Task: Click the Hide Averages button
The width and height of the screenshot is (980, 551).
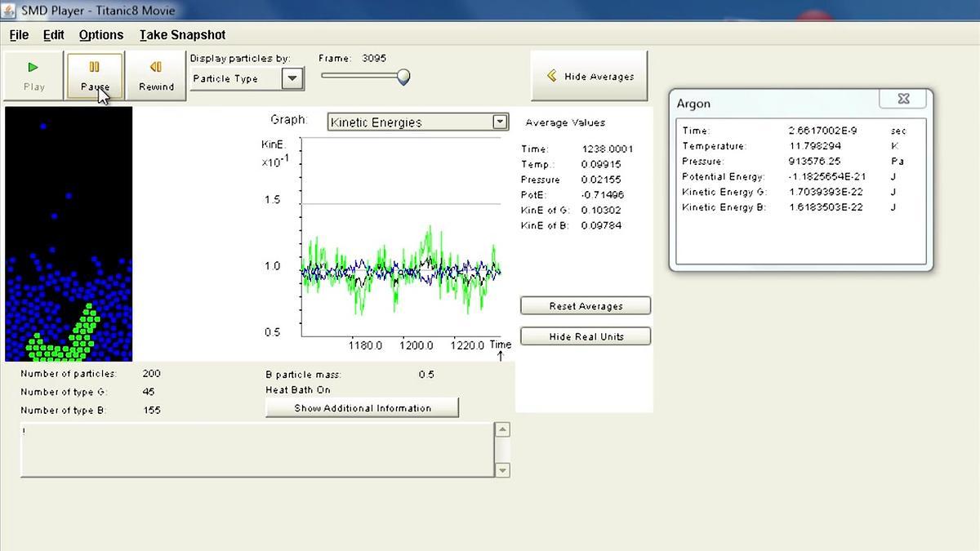Action: point(589,76)
